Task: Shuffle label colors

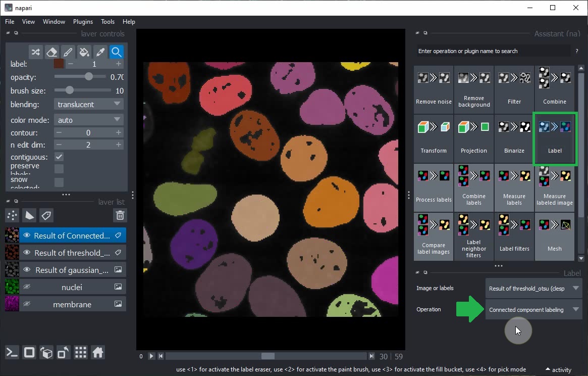Action: (x=35, y=52)
